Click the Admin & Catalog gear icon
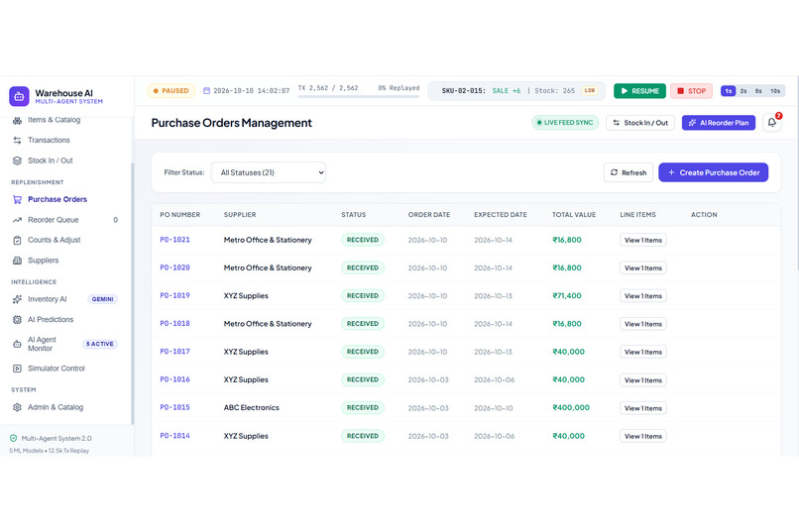The image size is (799, 532). 17,407
